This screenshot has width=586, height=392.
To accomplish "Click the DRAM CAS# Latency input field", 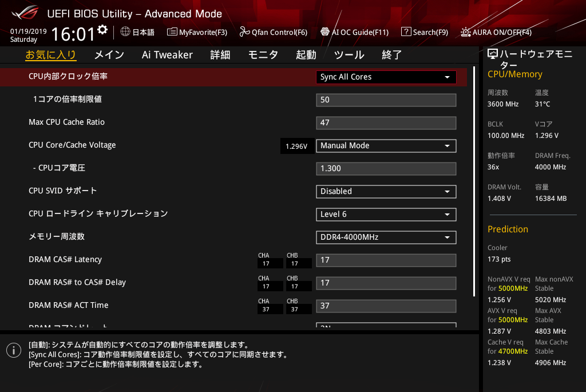I will coord(386,260).
